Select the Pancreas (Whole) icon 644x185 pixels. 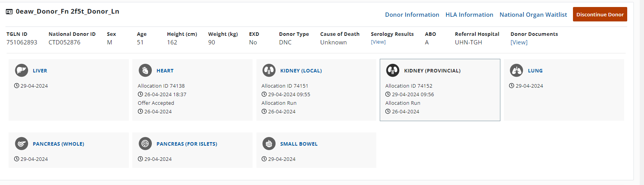coord(21,144)
